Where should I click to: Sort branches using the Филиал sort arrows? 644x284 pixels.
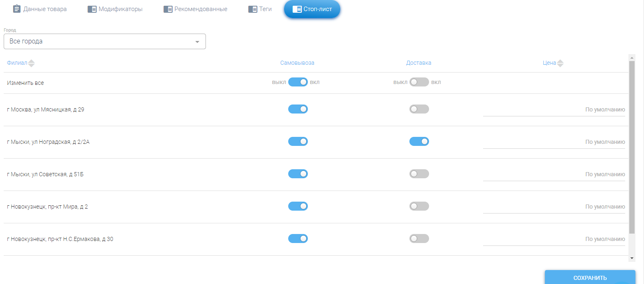pos(32,63)
